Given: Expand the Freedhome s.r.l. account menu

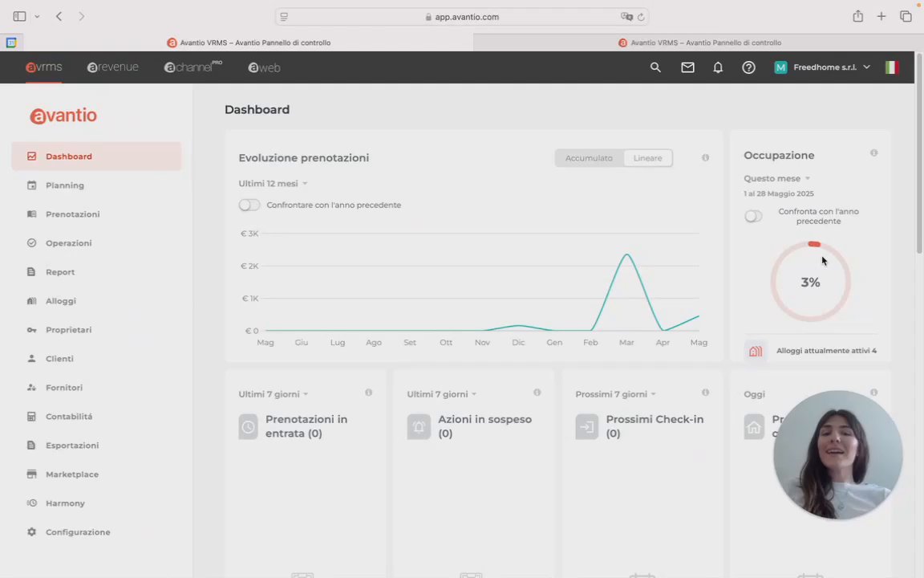Looking at the screenshot, I should [822, 67].
